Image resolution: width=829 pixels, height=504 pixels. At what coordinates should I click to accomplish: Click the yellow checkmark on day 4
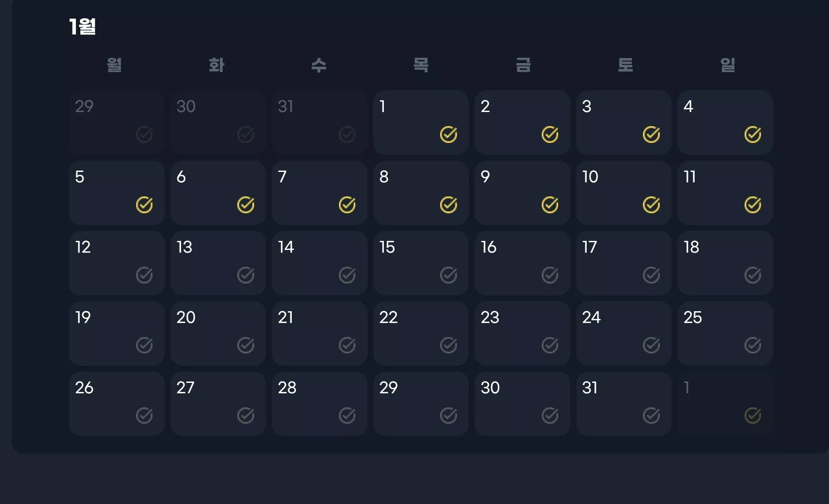(x=753, y=135)
